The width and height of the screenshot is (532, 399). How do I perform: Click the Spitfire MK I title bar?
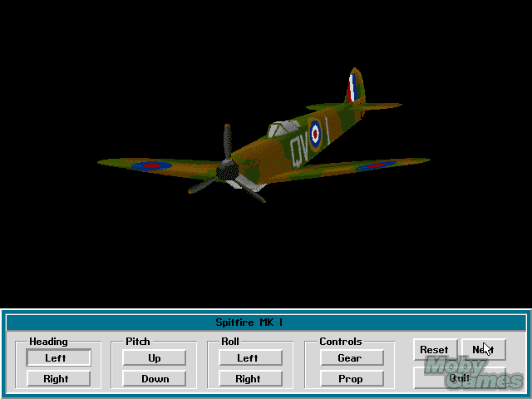(266, 323)
